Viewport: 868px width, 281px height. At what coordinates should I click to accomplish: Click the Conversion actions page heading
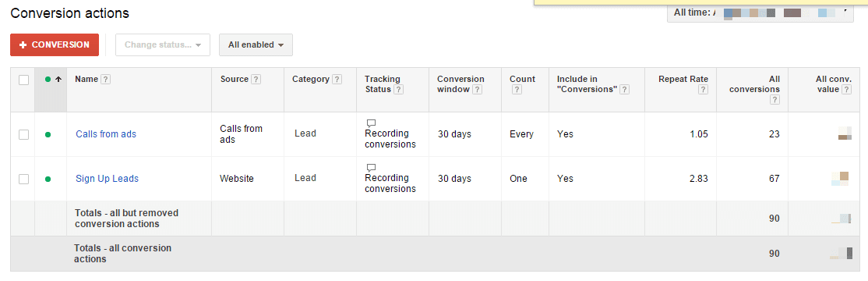(70, 12)
